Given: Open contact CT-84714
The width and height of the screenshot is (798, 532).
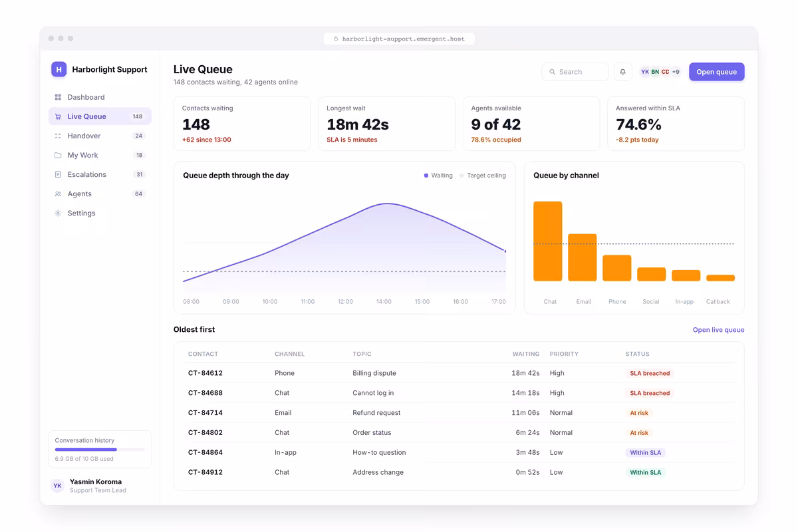Looking at the screenshot, I should coord(205,413).
